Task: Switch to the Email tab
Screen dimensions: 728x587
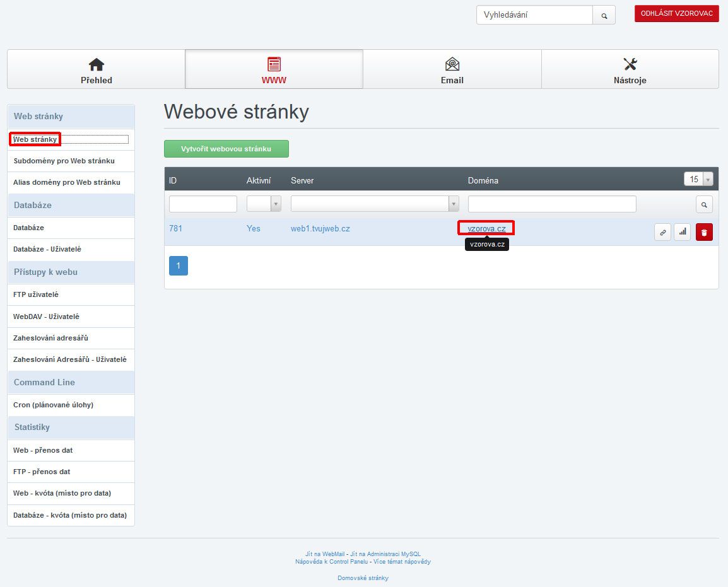Action: tap(452, 69)
